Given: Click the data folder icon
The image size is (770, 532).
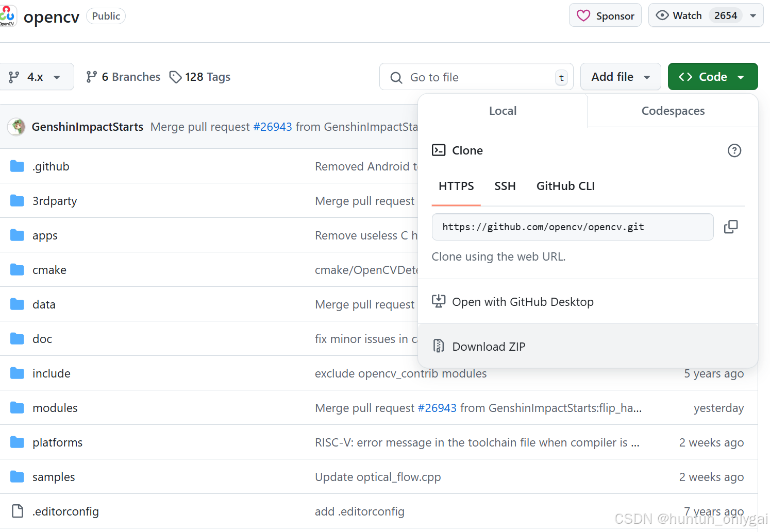Looking at the screenshot, I should 17,304.
